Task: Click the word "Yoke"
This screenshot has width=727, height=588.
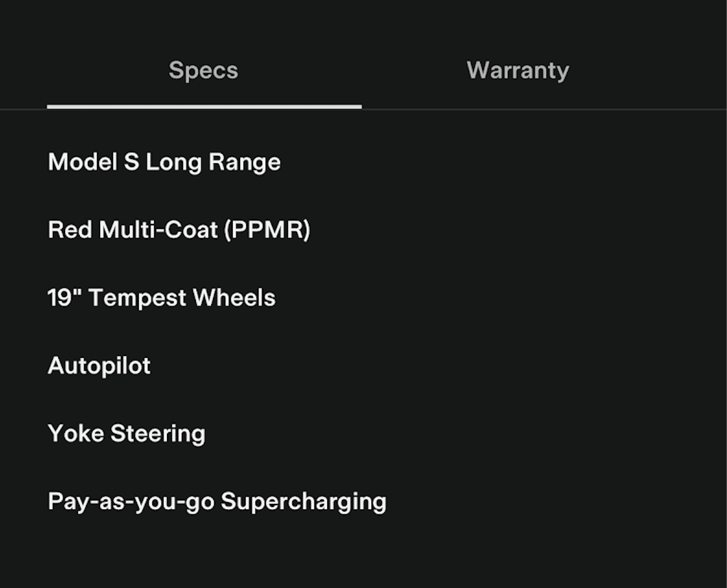Action: (76, 434)
